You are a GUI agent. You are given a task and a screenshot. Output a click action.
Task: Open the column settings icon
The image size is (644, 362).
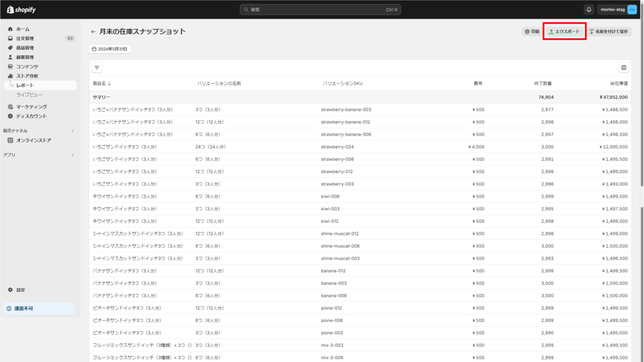tap(623, 67)
